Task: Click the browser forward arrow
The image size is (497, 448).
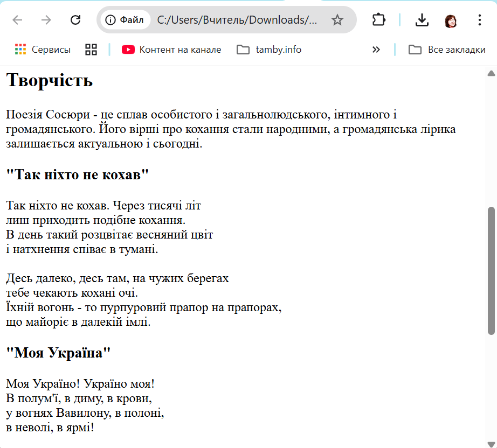Action: [x=46, y=20]
